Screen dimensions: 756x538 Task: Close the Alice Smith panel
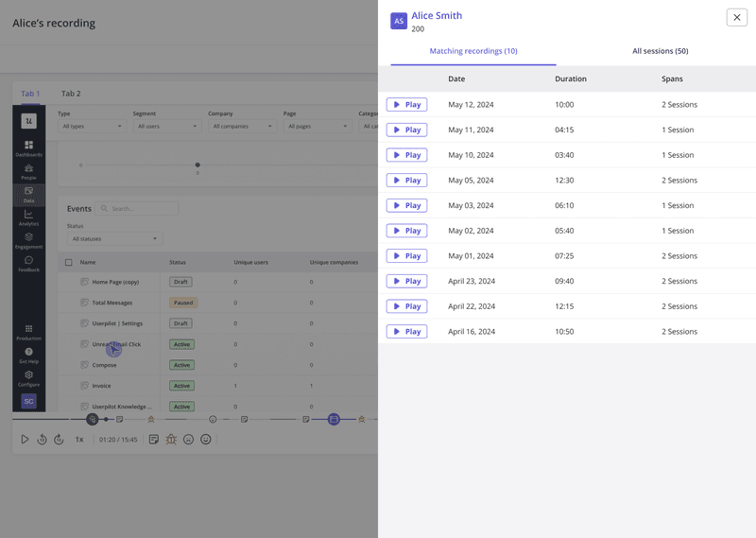pos(736,17)
